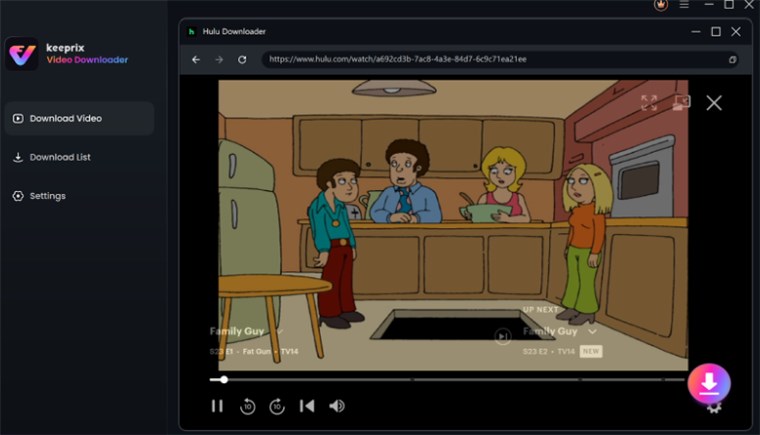Click the pink download button
Viewport: 760px width, 435px height.
click(708, 383)
